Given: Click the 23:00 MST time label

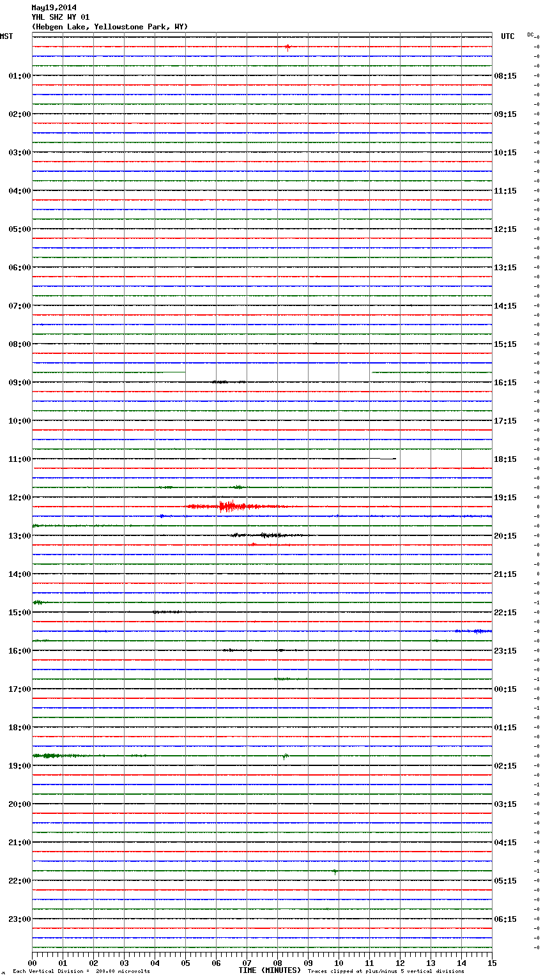Looking at the screenshot, I should coord(19,919).
